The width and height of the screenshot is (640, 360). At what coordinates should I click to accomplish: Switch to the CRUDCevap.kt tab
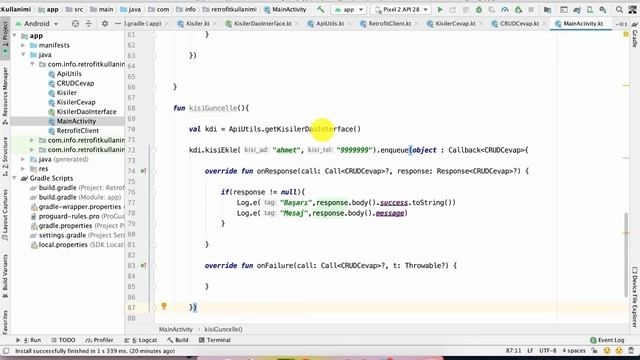[x=519, y=24]
